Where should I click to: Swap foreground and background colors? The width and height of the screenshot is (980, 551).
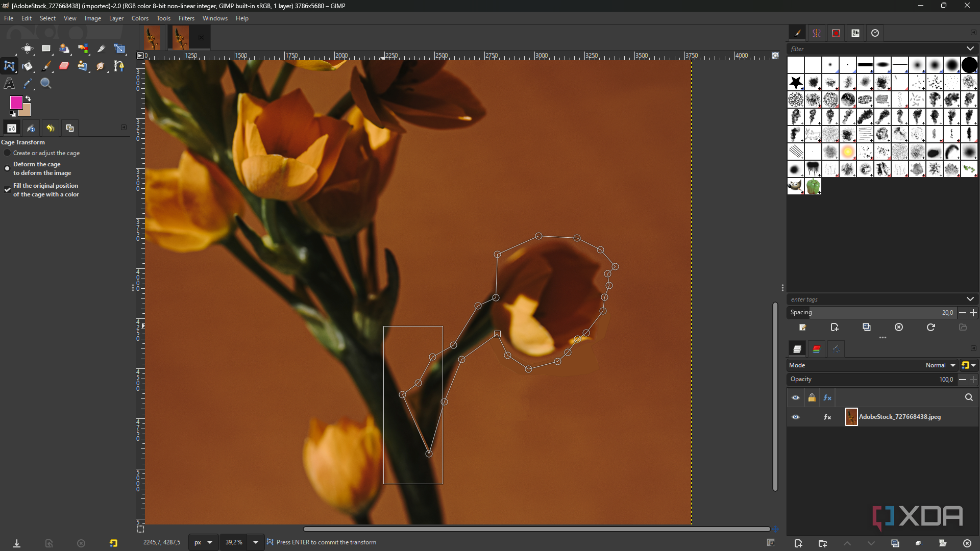click(x=28, y=98)
